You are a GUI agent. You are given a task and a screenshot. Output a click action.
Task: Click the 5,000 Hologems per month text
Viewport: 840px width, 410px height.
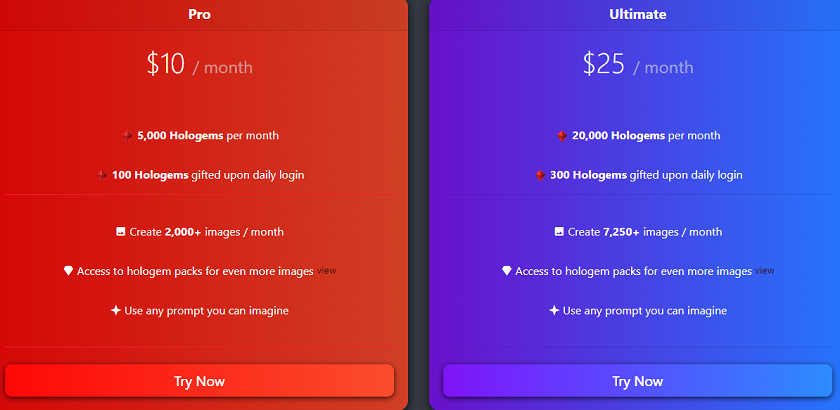click(x=208, y=136)
